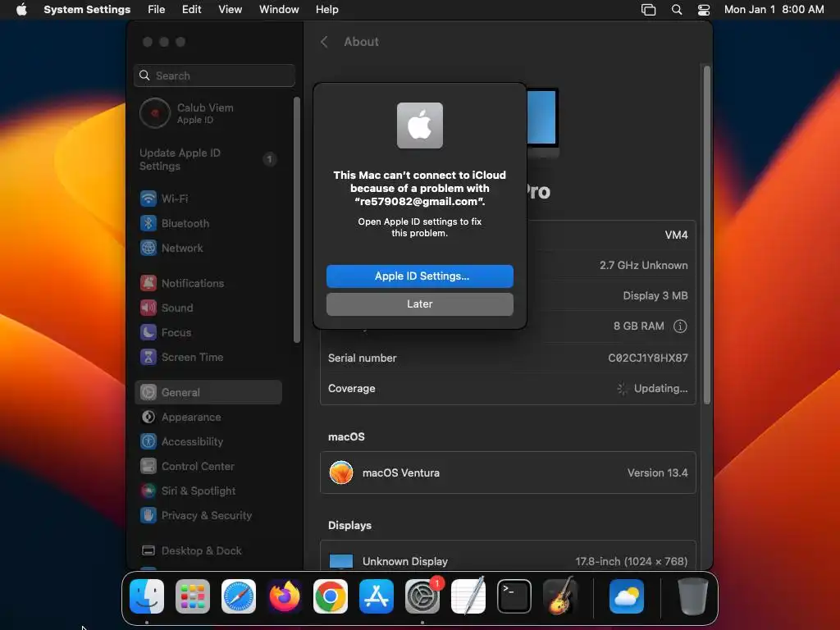This screenshot has width=840, height=630.
Task: Click the sidebar scrollbar
Action: (x=296, y=220)
